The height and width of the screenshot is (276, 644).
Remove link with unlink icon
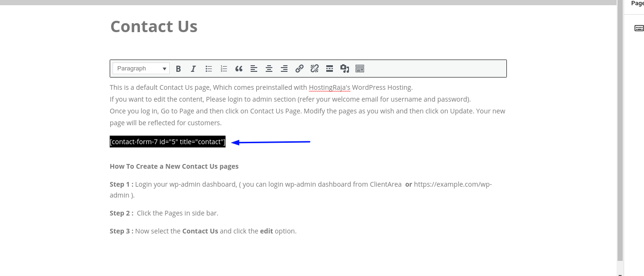(x=314, y=69)
